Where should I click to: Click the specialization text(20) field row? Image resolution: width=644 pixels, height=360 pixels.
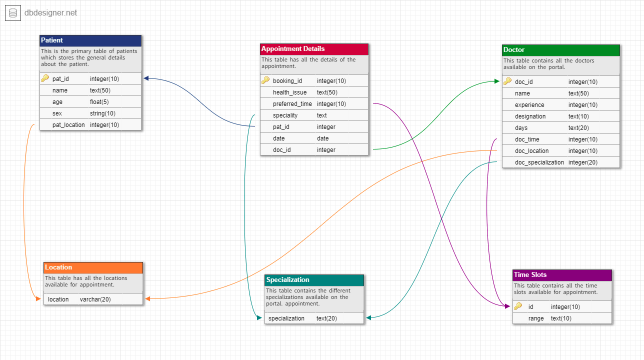[314, 318]
